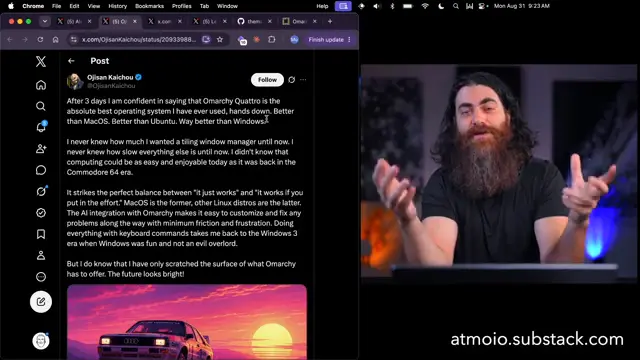The width and height of the screenshot is (640, 360).
Task: Click the Grok explain icon beside Follow
Action: point(291,80)
